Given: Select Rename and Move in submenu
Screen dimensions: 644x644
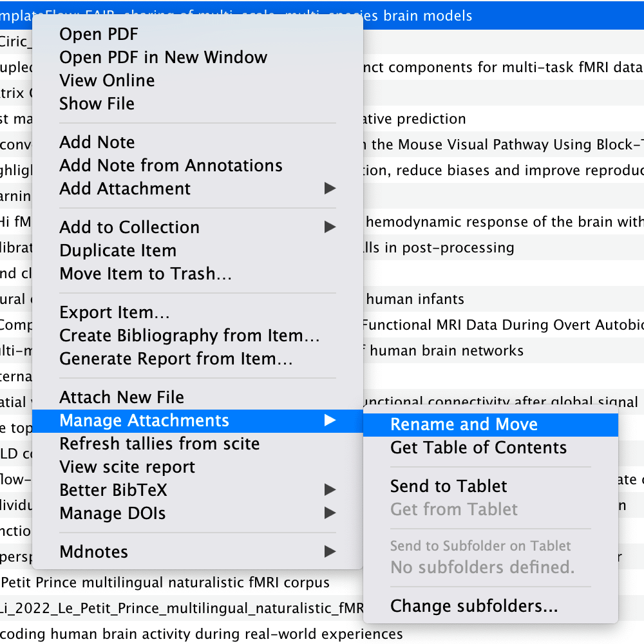Looking at the screenshot, I should click(x=464, y=424).
